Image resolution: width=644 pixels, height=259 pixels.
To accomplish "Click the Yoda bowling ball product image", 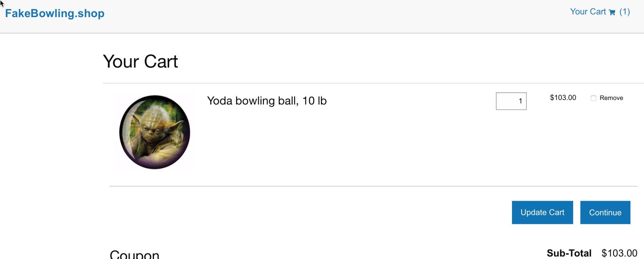I will tap(155, 132).
